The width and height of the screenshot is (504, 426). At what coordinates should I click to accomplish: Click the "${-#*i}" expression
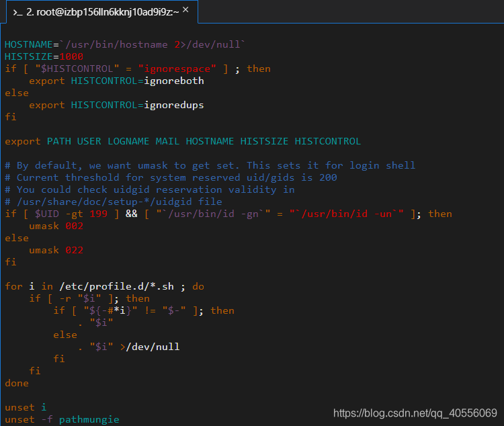point(110,310)
